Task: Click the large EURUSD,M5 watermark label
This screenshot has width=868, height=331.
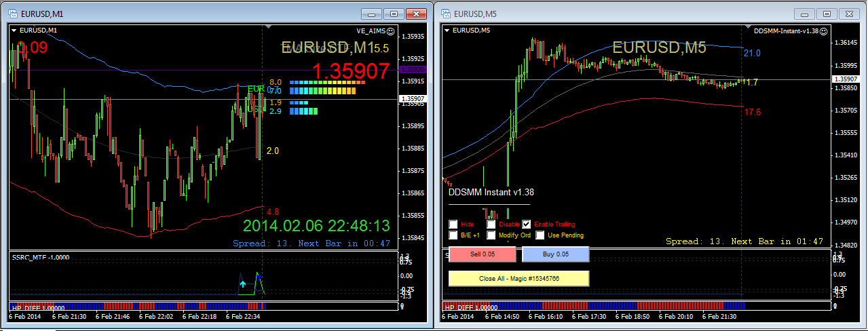Action: point(659,47)
